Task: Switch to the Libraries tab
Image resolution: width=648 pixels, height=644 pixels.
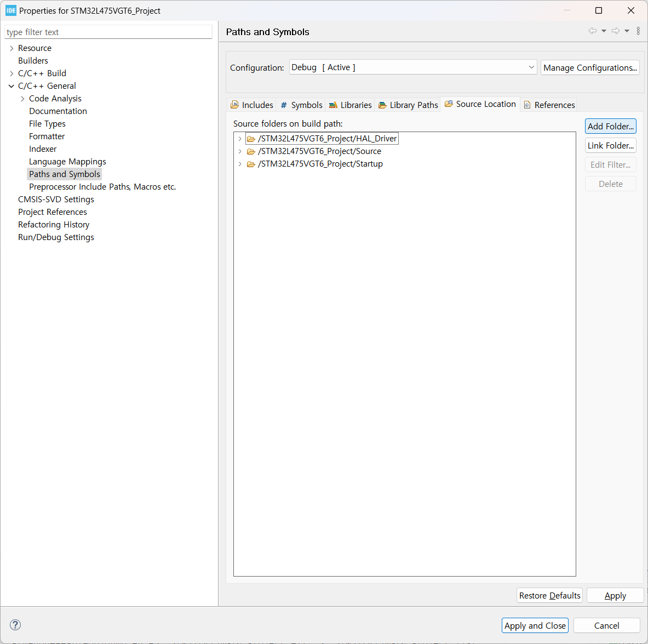Action: pyautogui.click(x=351, y=105)
